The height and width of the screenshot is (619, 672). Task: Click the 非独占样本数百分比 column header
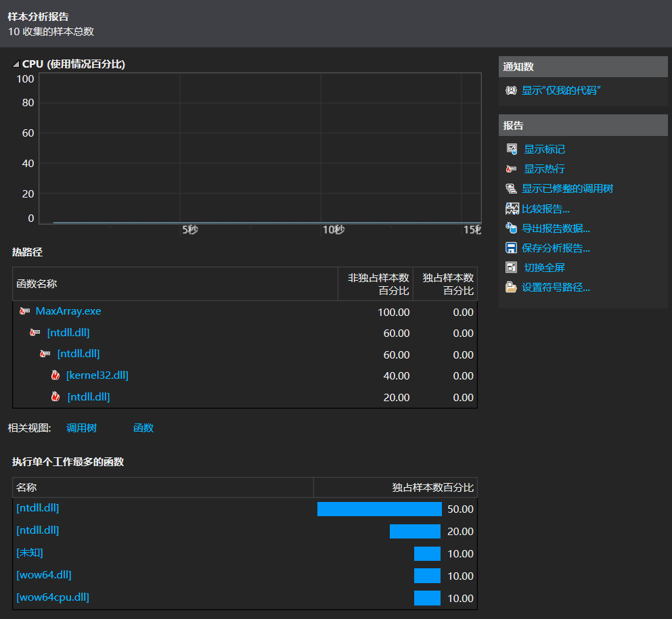click(376, 284)
